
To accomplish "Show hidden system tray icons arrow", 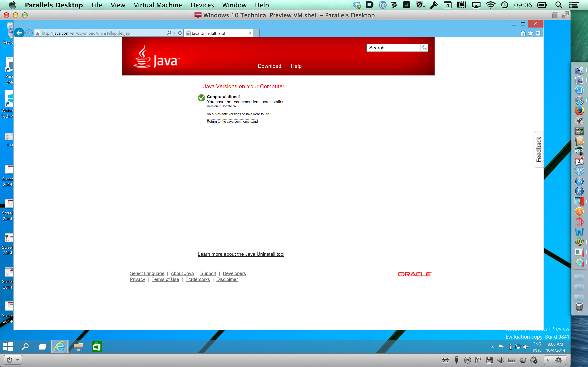I will click(492, 347).
